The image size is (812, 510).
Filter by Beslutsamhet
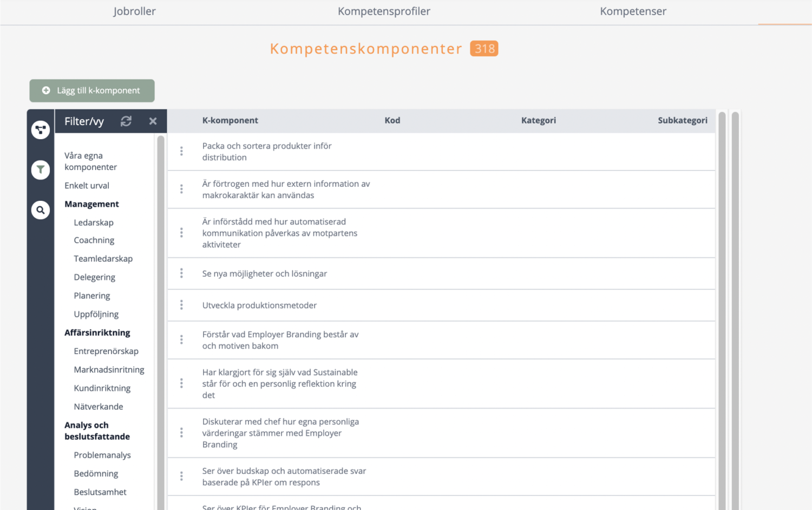click(x=100, y=492)
